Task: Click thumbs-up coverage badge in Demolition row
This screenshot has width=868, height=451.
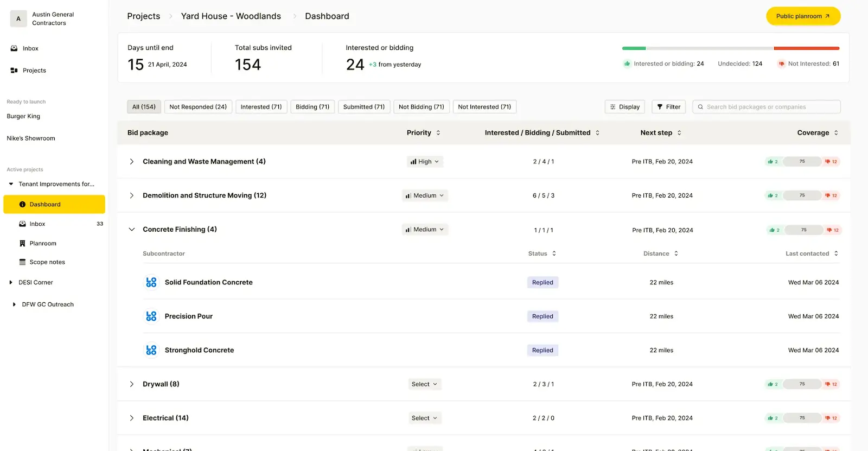Action: point(773,195)
